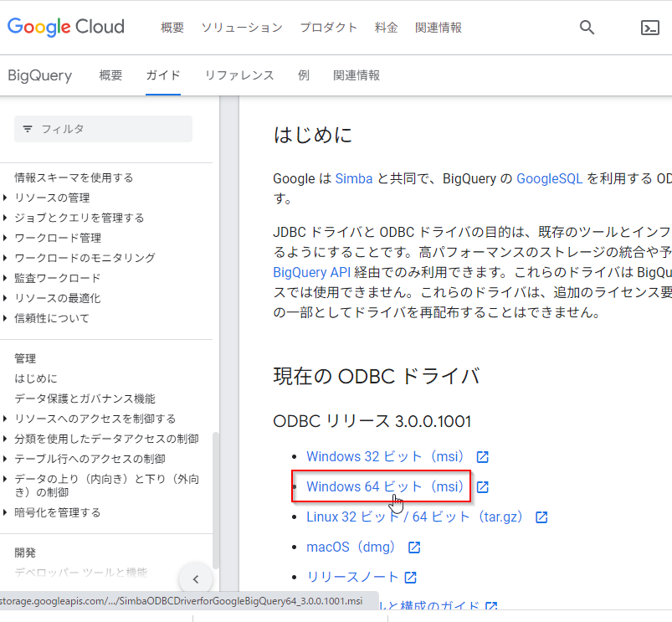Expand リソースの最適化 item

[x=5, y=298]
